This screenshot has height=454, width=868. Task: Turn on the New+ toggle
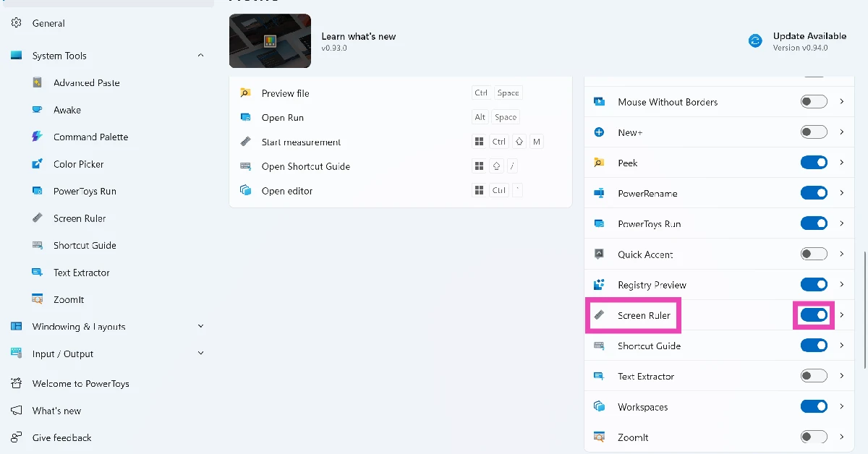point(814,132)
